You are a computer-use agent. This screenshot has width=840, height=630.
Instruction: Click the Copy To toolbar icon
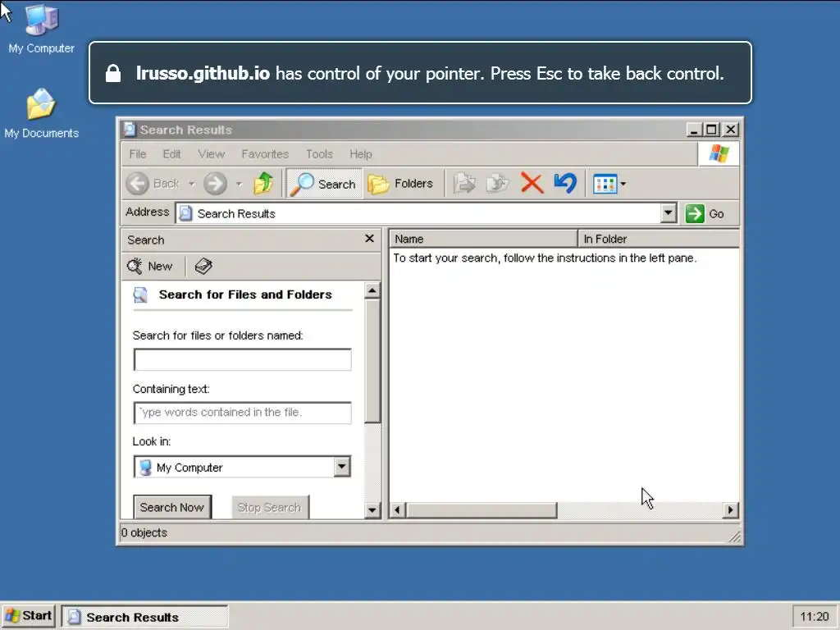pyautogui.click(x=498, y=184)
